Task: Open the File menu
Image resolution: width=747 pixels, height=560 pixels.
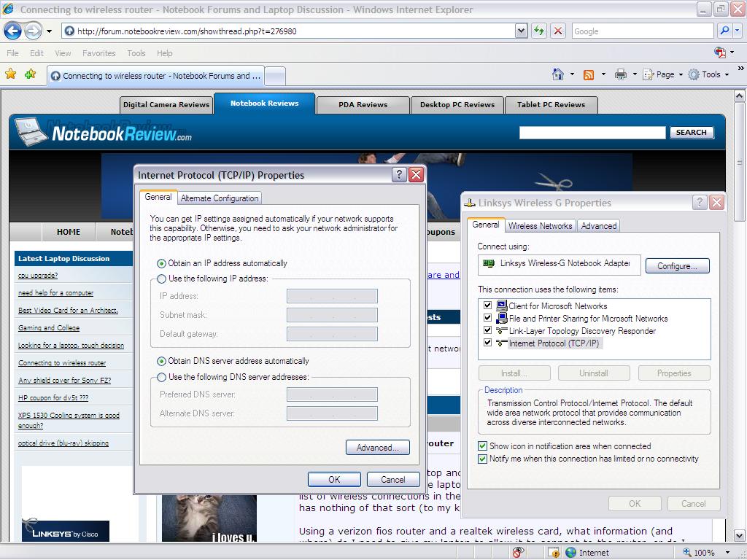Action: [13, 52]
